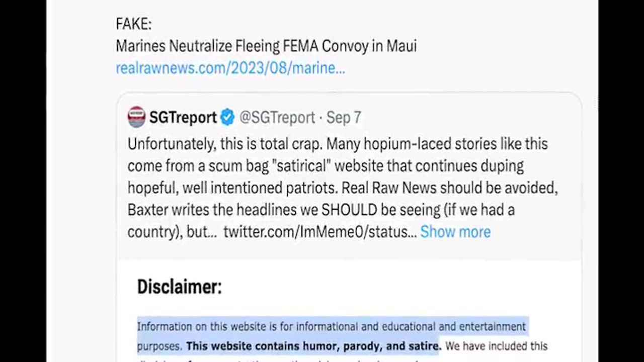Open the Disclaimer screenshot image thumbnail
Image resolution: width=644 pixels, height=362 pixels.
349,311
